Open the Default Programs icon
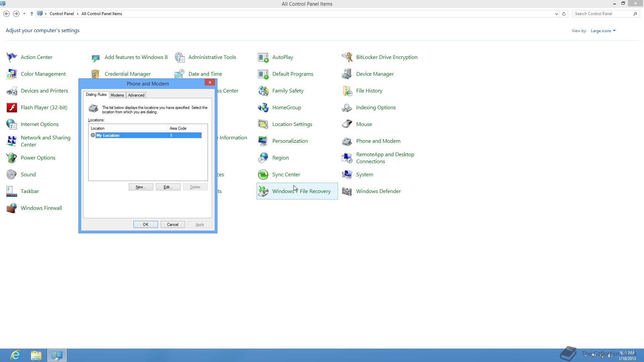The width and height of the screenshot is (644, 362). point(263,74)
